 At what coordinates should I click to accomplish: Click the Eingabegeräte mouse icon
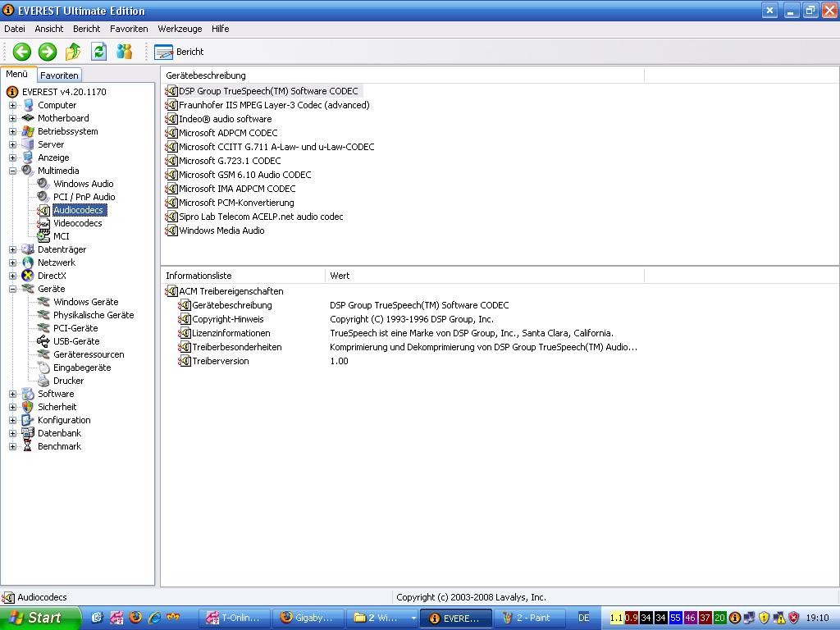[43, 367]
